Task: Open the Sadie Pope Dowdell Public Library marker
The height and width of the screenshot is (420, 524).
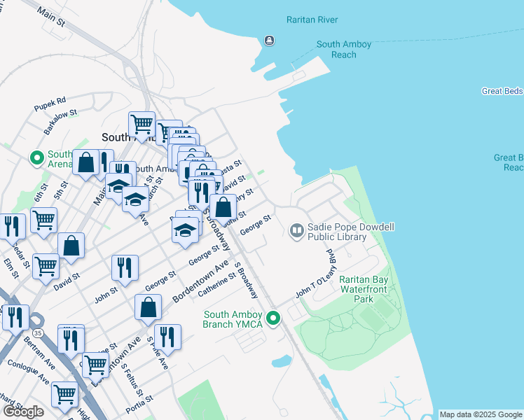Action: tap(297, 230)
